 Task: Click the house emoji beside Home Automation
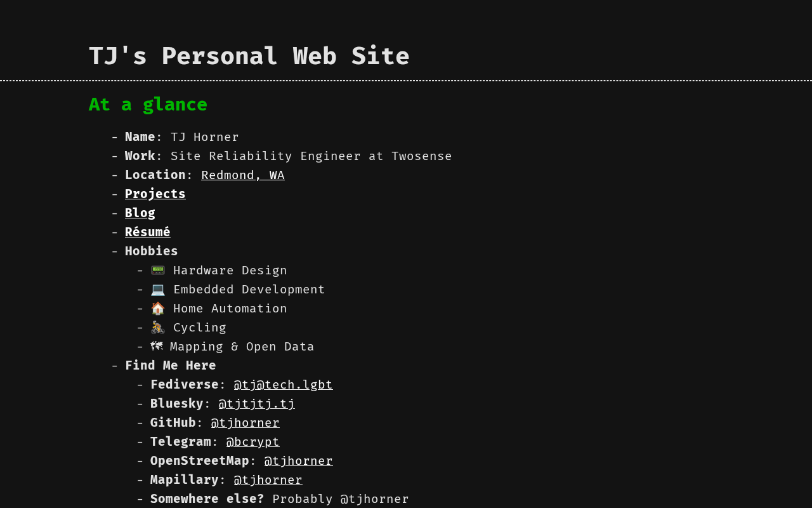[x=157, y=309]
